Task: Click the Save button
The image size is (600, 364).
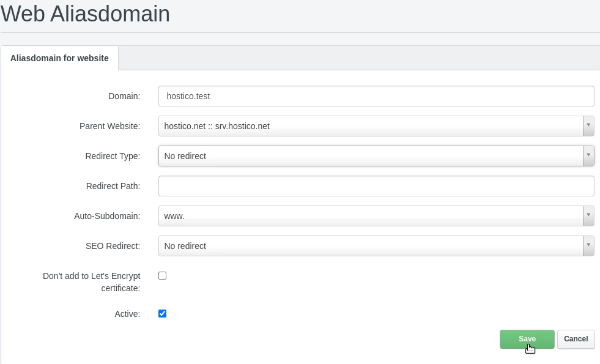Action: coord(527,339)
